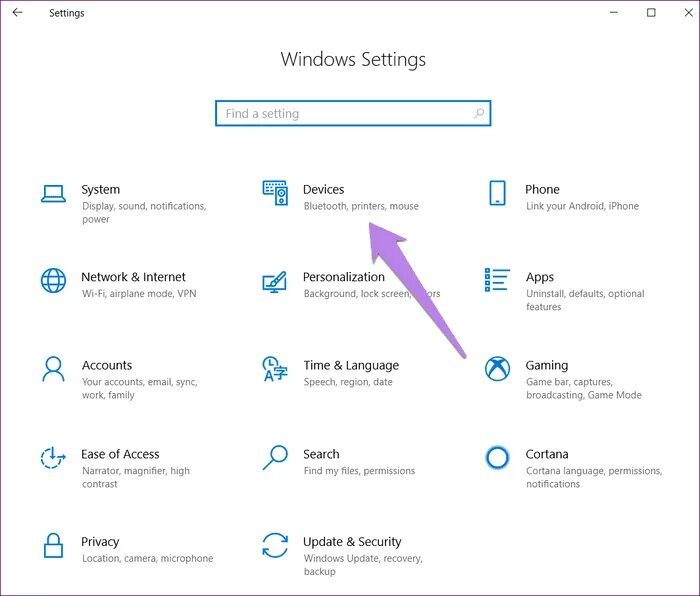Click the Time & Language icon
This screenshot has width=700, height=596.
(x=275, y=369)
